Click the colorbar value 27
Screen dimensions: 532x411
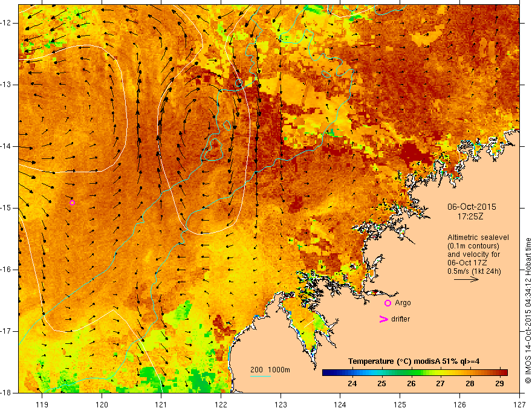(440, 384)
